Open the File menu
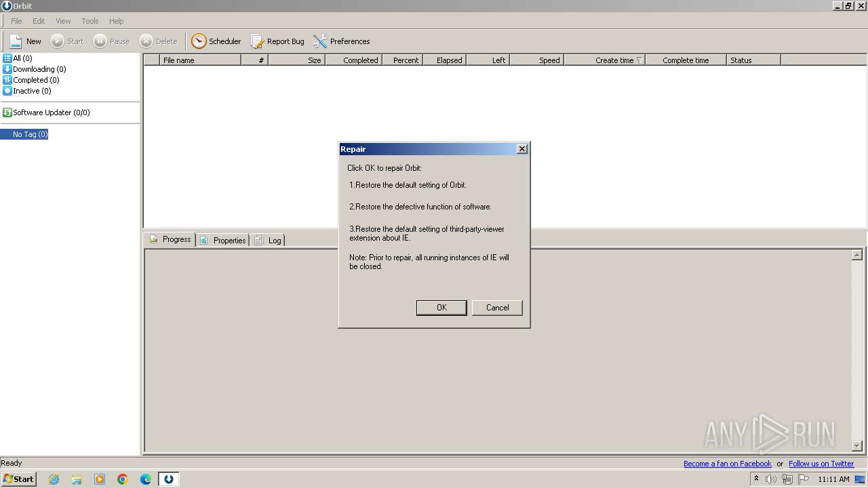The height and width of the screenshot is (488, 868). (x=16, y=21)
